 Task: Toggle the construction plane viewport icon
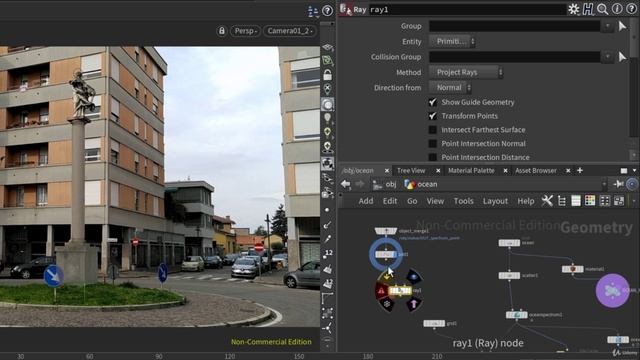click(x=327, y=47)
